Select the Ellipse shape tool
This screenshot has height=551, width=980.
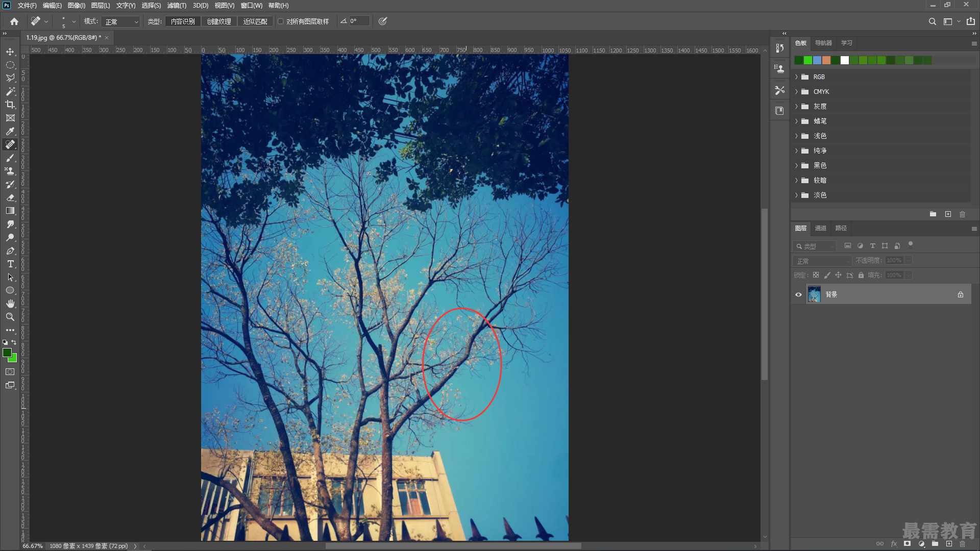(x=10, y=290)
